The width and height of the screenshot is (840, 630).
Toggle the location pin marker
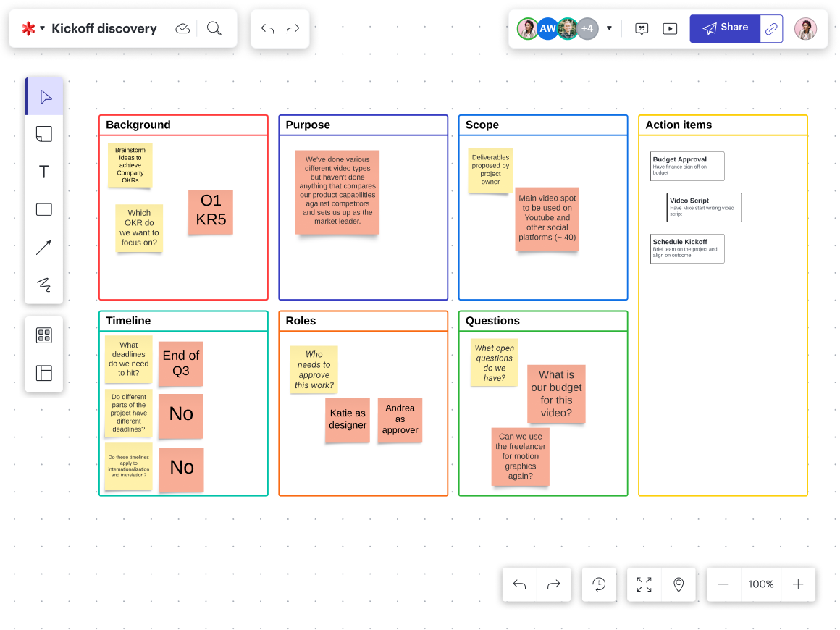point(679,584)
